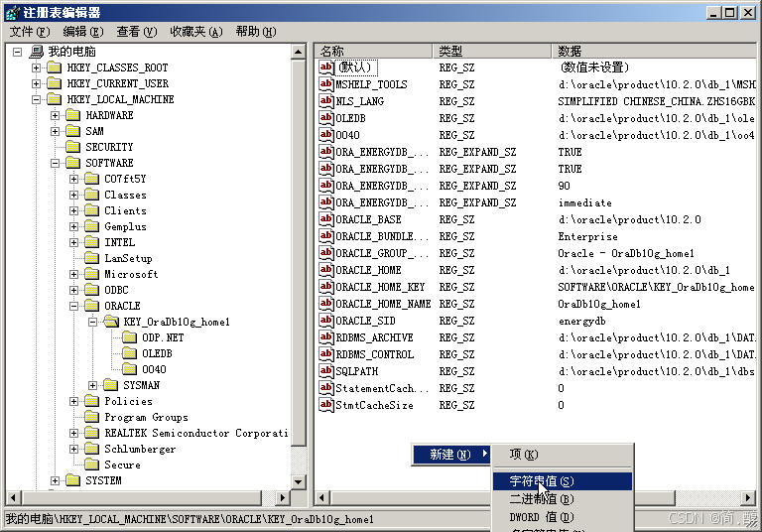Viewport: 762px width, 532px height.
Task: Select the REALTEK Semiconductor key in tree
Action: tap(195, 433)
